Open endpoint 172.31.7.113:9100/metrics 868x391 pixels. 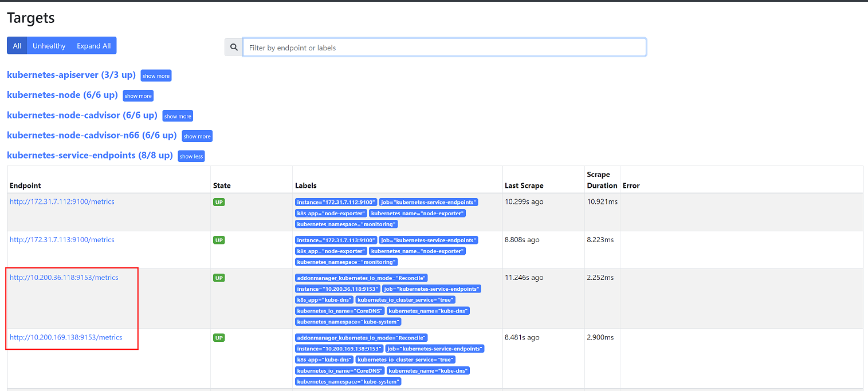pyautogui.click(x=62, y=240)
